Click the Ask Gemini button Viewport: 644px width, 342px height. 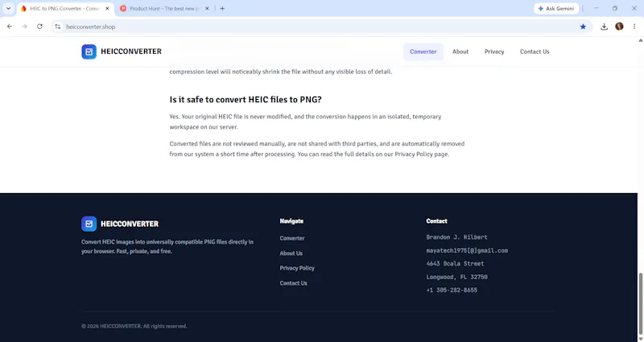pyautogui.click(x=556, y=8)
